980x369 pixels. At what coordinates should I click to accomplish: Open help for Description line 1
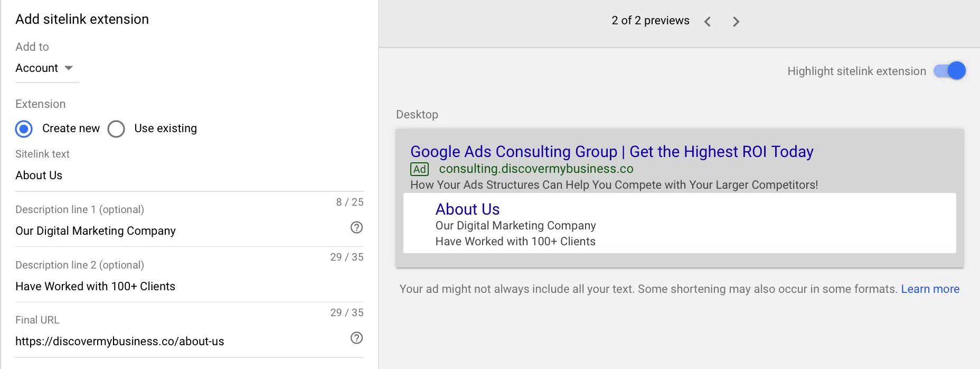click(x=357, y=227)
